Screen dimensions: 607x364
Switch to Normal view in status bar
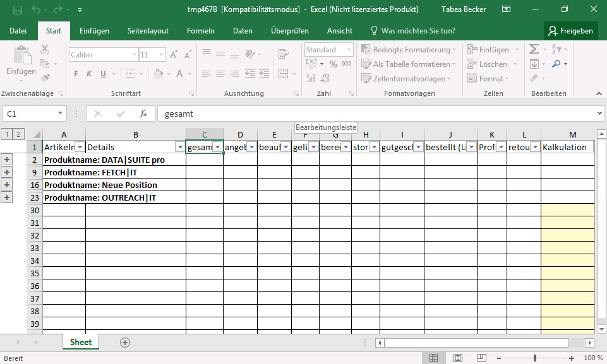(433, 358)
